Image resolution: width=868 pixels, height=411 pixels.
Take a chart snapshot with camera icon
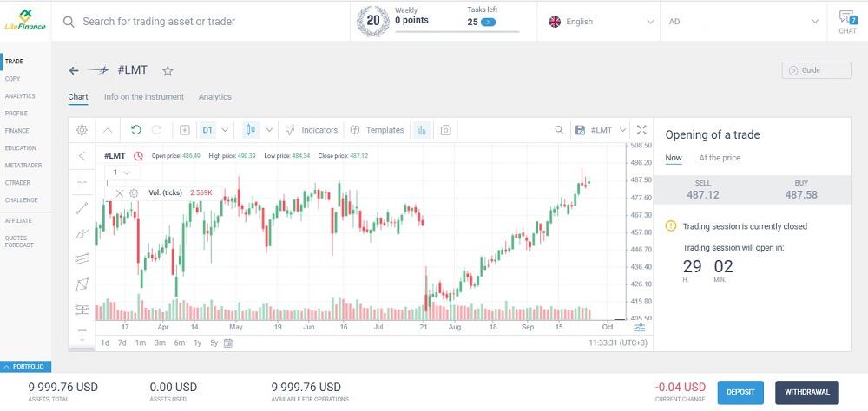[445, 131]
